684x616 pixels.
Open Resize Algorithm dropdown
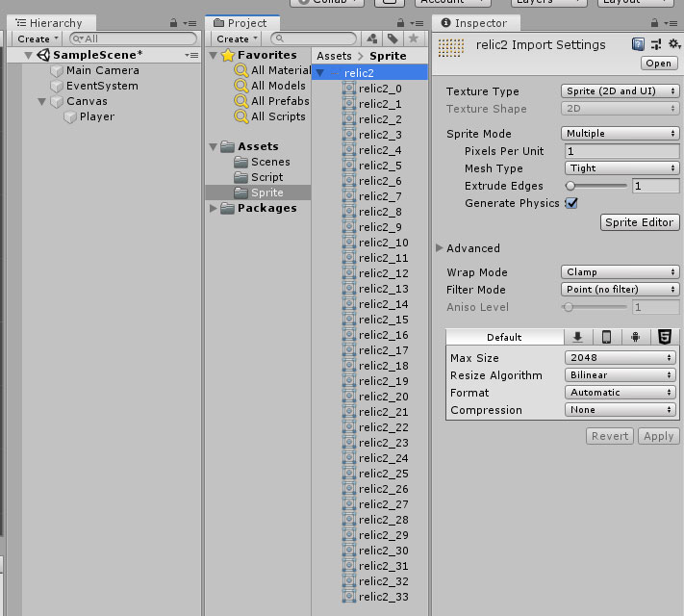620,375
